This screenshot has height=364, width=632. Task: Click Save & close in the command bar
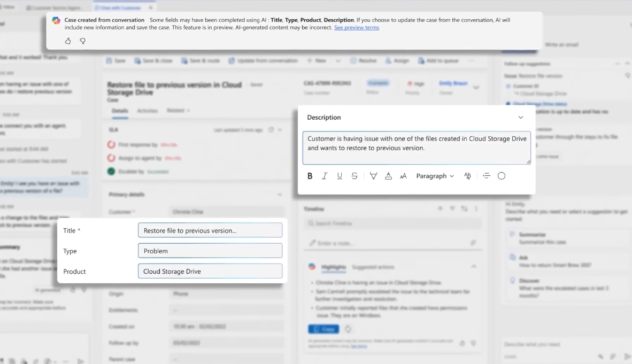pos(153,60)
